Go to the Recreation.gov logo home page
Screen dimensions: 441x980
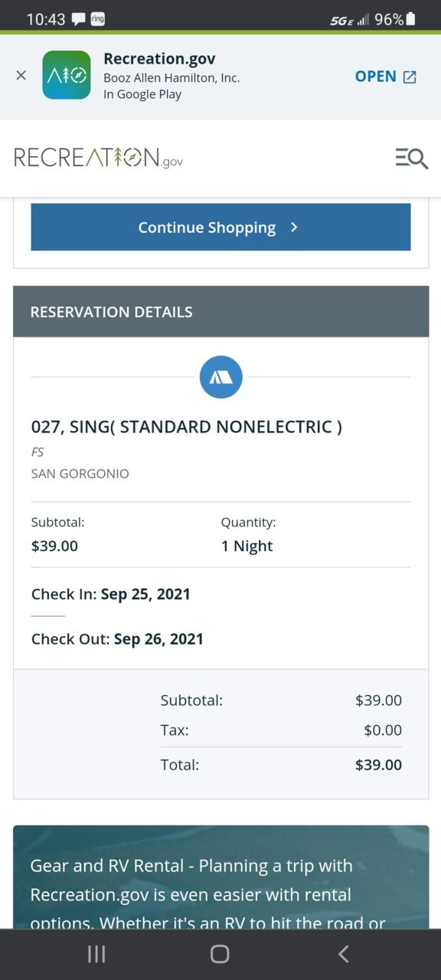pos(98,158)
